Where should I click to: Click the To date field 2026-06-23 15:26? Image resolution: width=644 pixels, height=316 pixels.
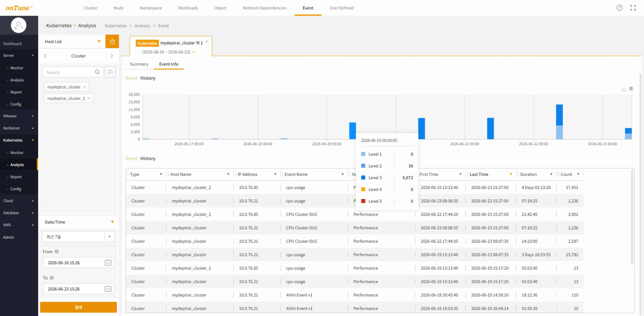tap(79, 289)
